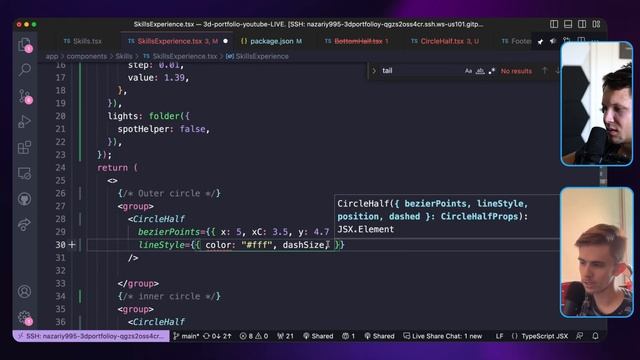Toggle Match Whole Word in find widget
640x360 pixels.
pyautogui.click(x=480, y=71)
